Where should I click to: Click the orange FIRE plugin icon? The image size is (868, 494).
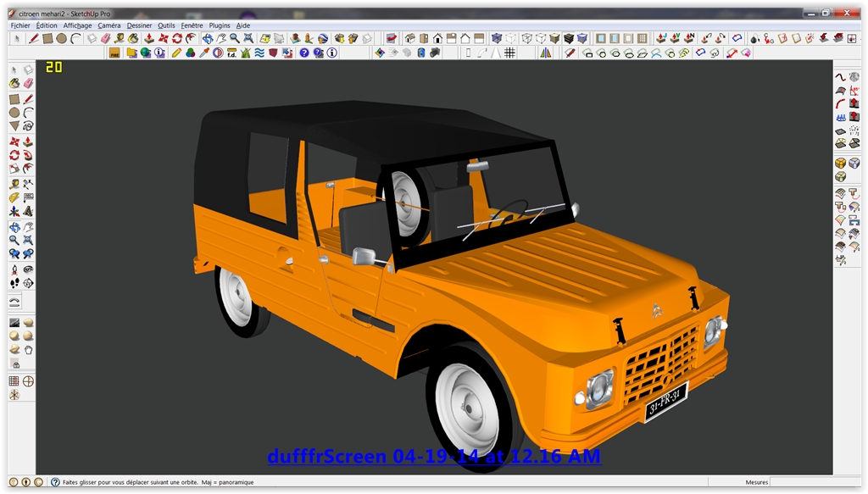(x=114, y=53)
